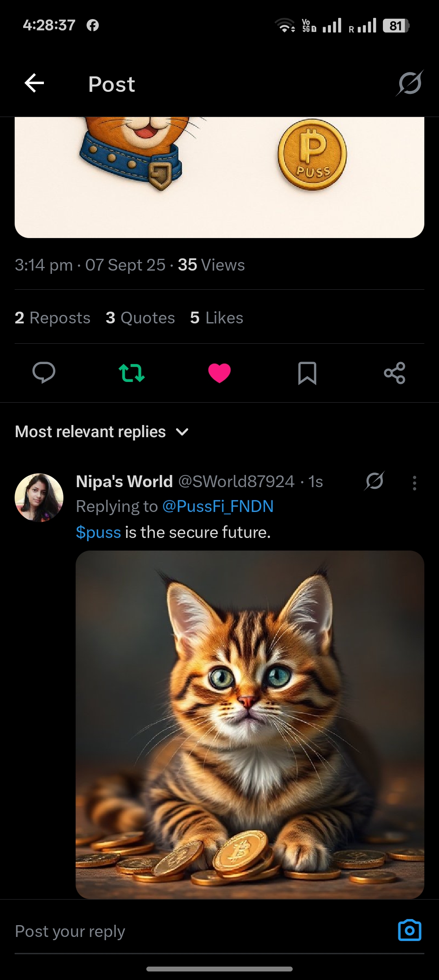
Task: Open @PussFi_FNDN profile link
Action: pos(218,507)
